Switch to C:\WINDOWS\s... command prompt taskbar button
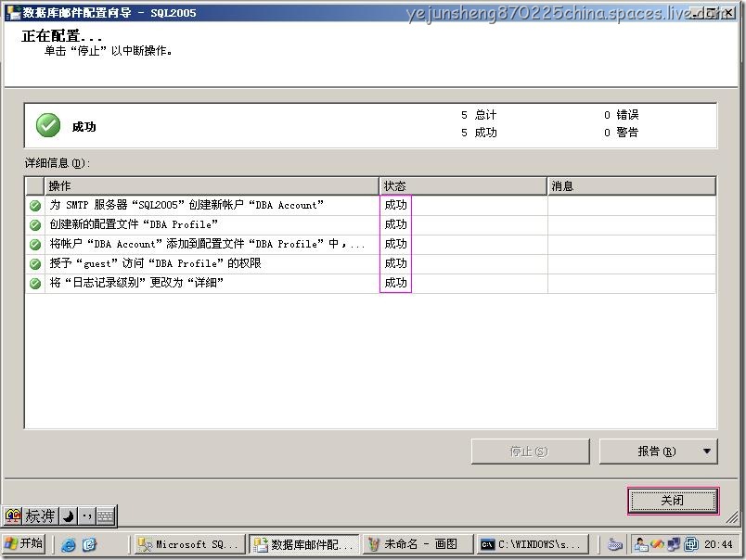The image size is (746, 560). 533,544
